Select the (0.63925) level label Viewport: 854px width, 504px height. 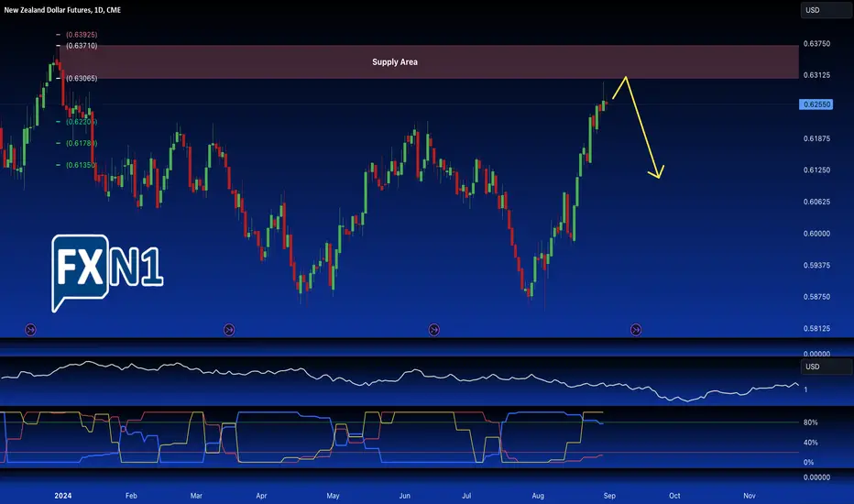click(x=82, y=35)
